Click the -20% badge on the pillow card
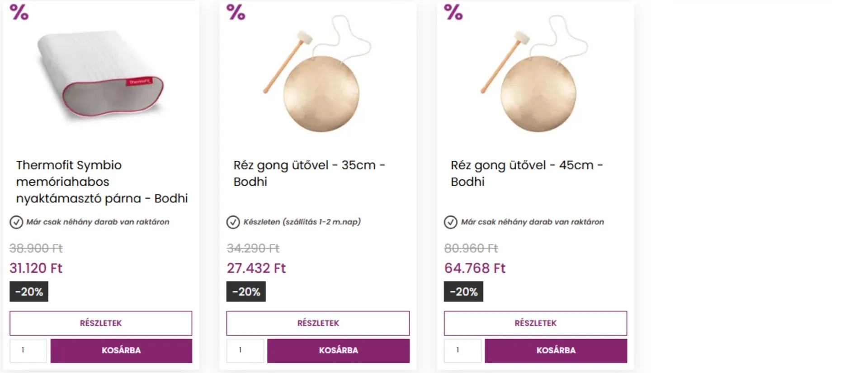Screen dimensions: 868x373 (29, 292)
